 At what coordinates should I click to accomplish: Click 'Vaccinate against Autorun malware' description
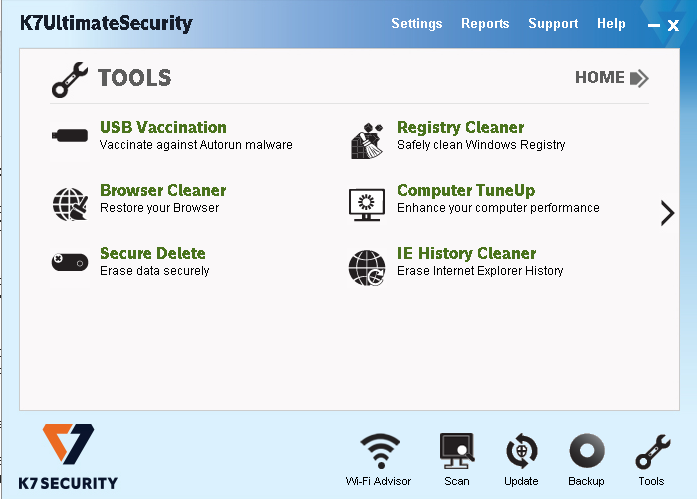pos(196,145)
